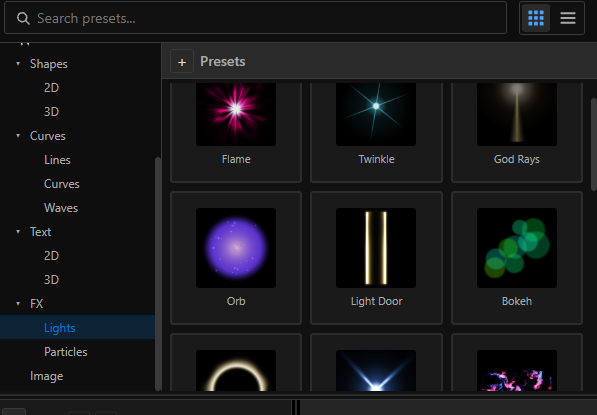Click the Bokeh preset label
The image size is (597, 415).
517,301
